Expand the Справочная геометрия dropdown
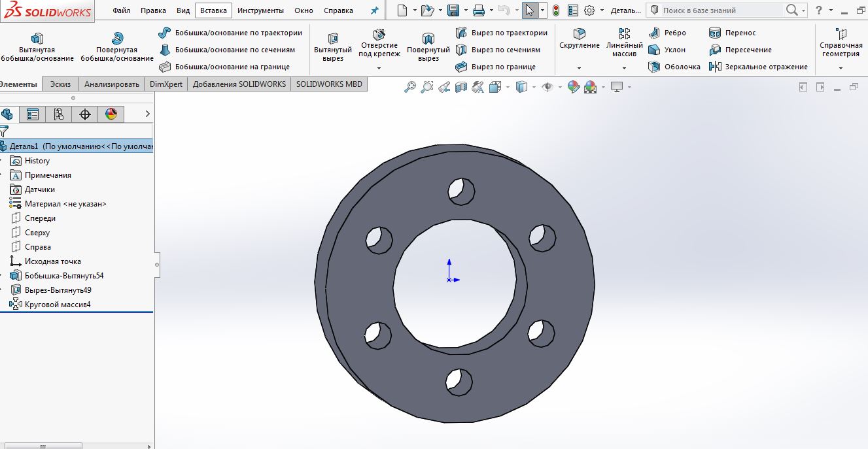This screenshot has width=868, height=449. [841, 68]
